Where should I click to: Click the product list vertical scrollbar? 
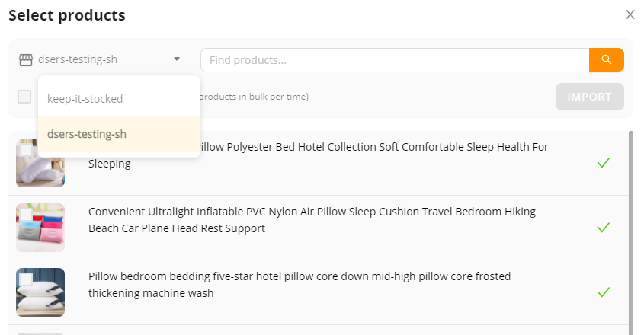631,233
